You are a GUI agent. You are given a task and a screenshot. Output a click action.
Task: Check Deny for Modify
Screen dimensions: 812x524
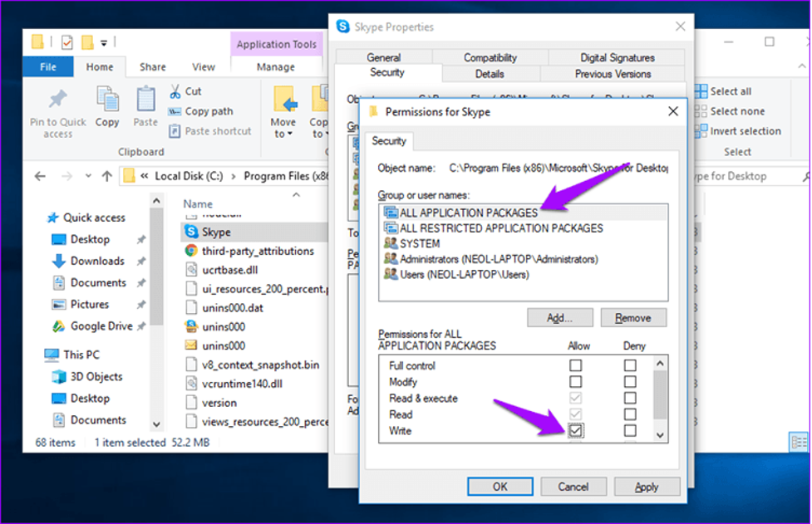point(630,382)
